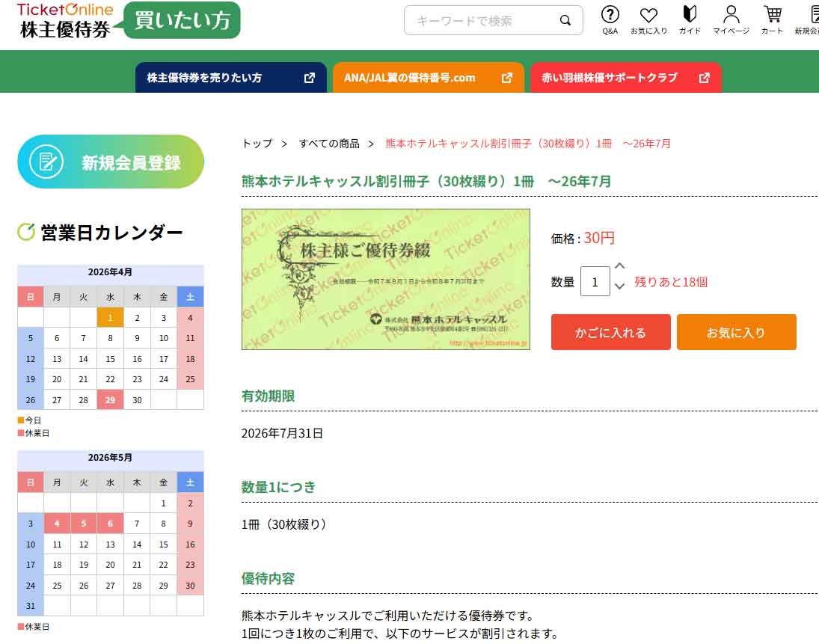
Task: Click the search magnifier icon
Action: click(x=565, y=20)
